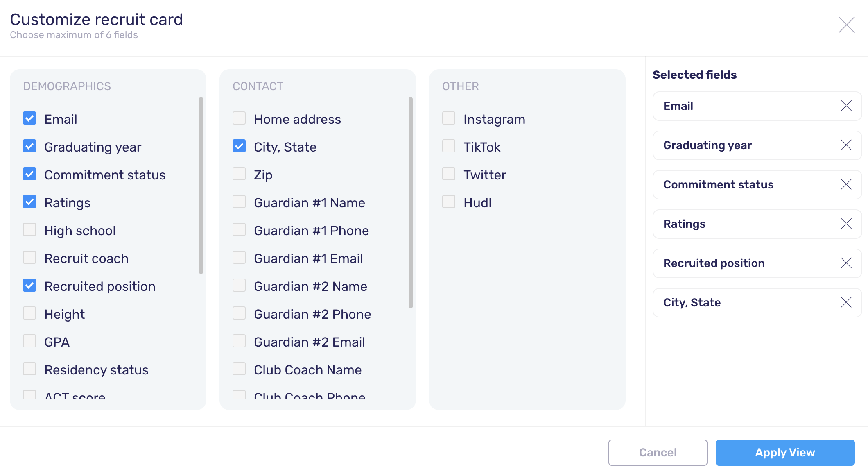Remove Ratings from selected fields
Screen dimensions: 868x476
846,224
